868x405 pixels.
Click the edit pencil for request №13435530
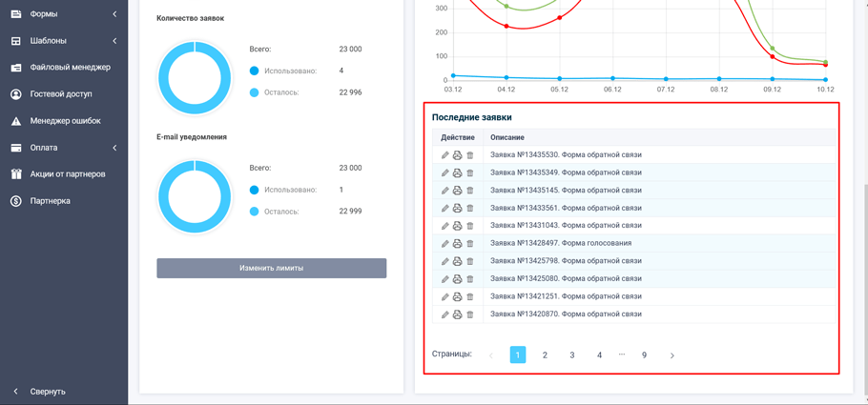[444, 155]
